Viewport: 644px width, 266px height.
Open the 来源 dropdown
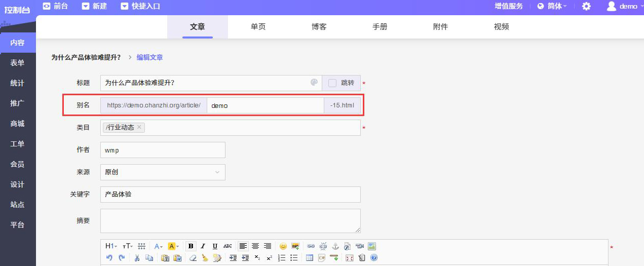click(163, 172)
